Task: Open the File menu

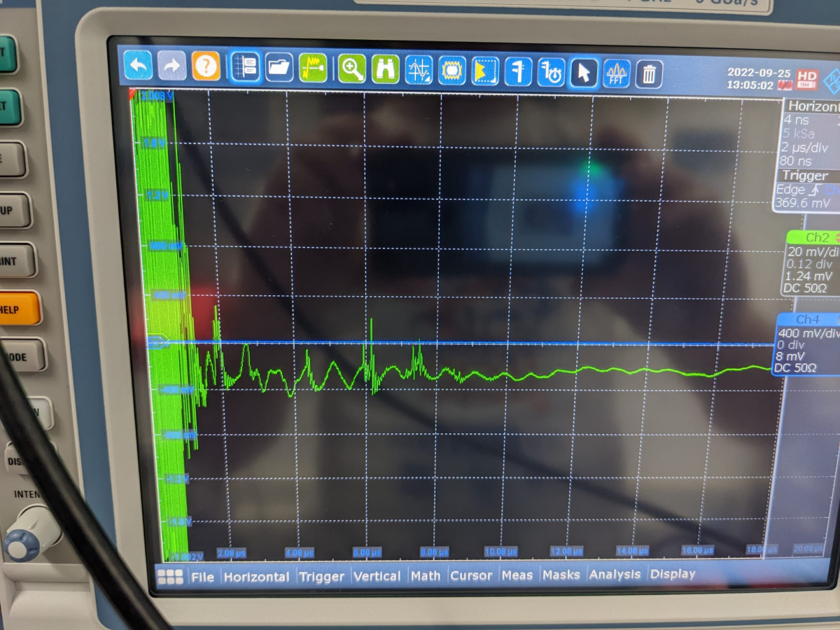Action: 203,577
